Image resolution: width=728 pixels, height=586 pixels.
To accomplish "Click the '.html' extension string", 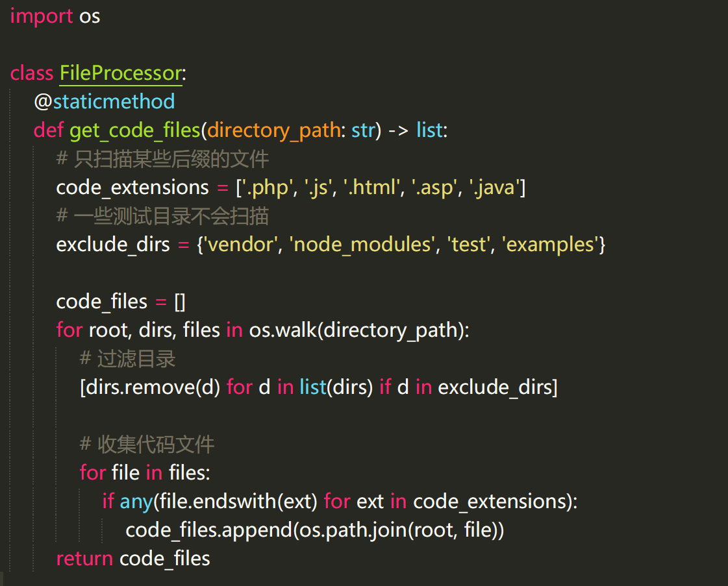I will pos(371,188).
